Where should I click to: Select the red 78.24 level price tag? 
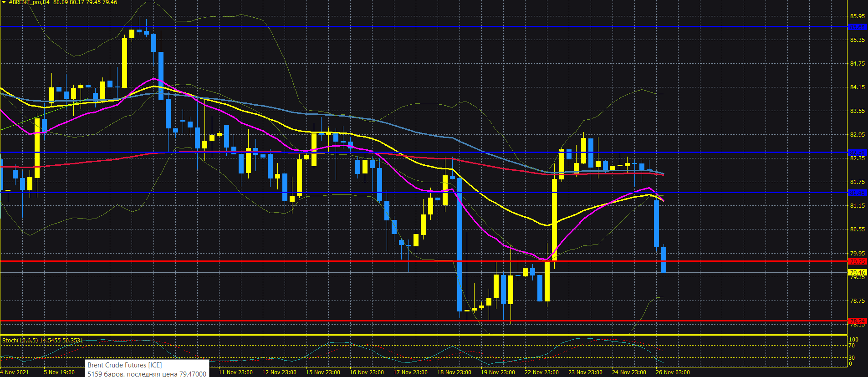(x=858, y=321)
